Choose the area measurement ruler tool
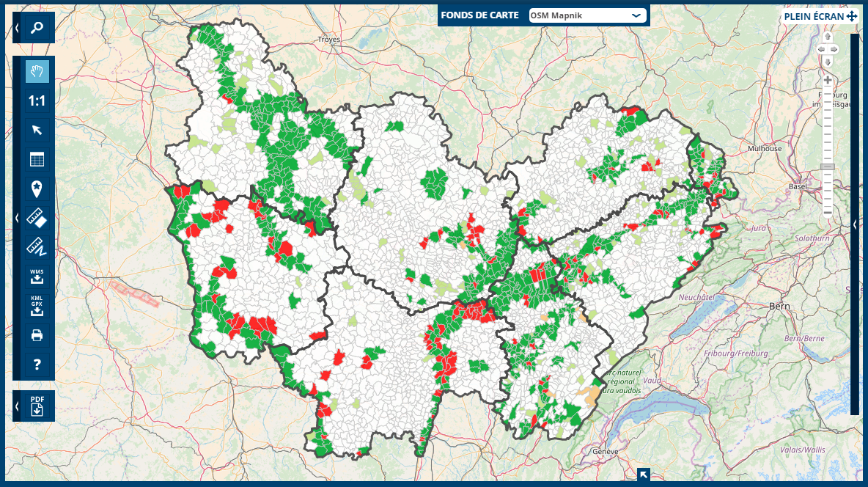868x487 pixels. 37,218
